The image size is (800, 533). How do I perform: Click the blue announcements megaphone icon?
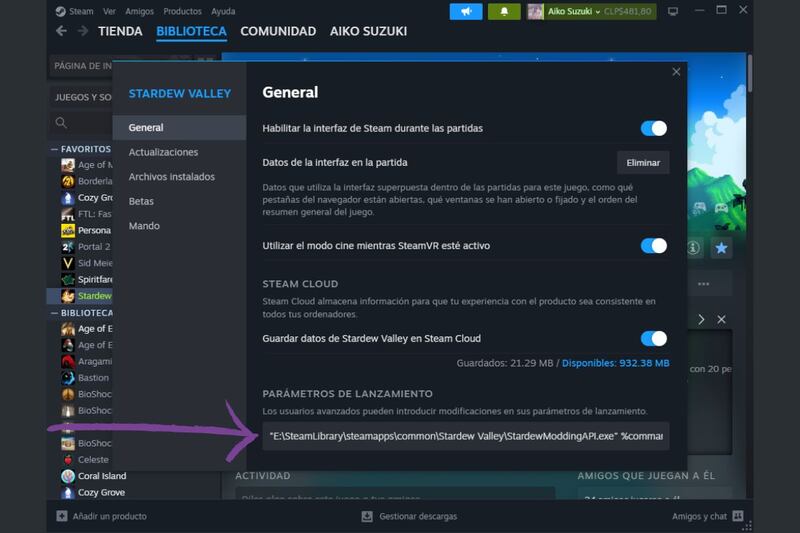point(466,12)
